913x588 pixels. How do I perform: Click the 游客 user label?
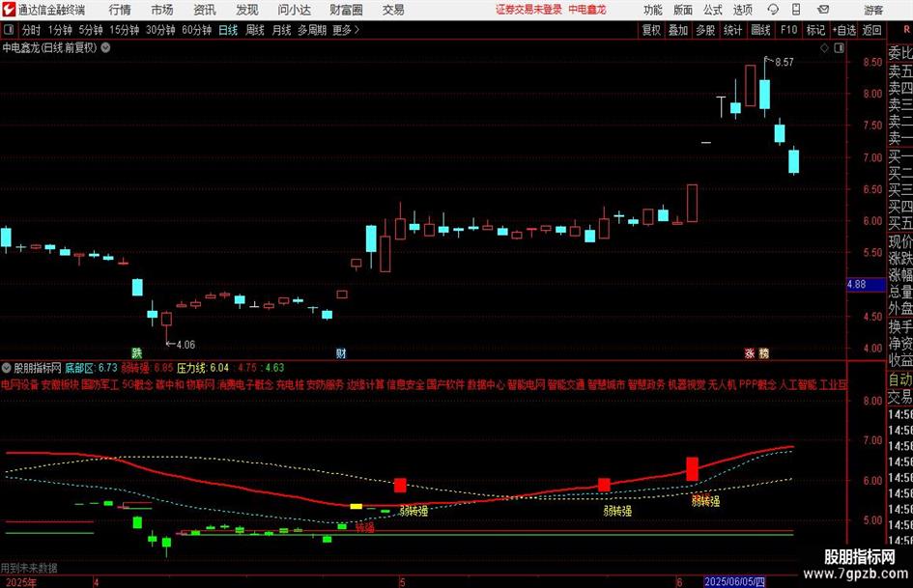coord(873,10)
